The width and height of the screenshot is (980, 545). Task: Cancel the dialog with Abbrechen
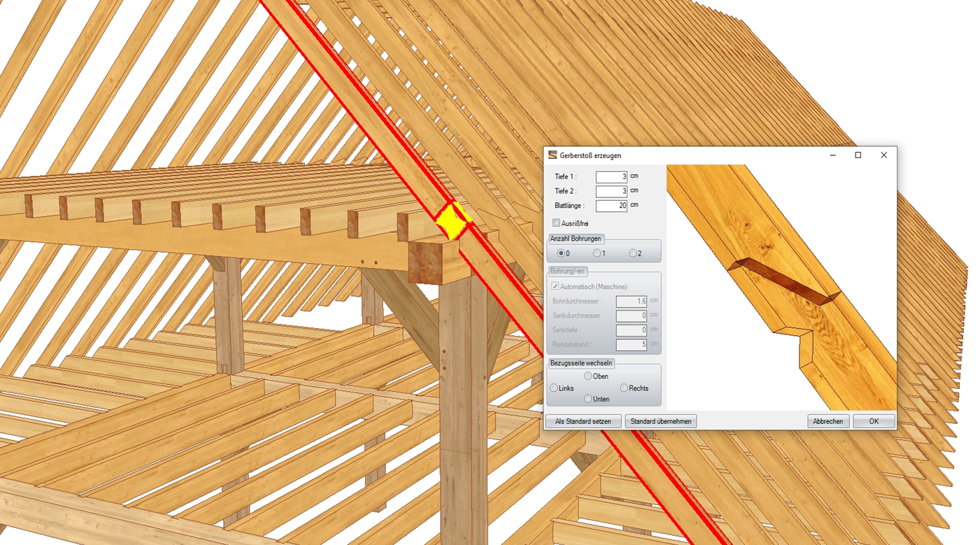coord(828,421)
